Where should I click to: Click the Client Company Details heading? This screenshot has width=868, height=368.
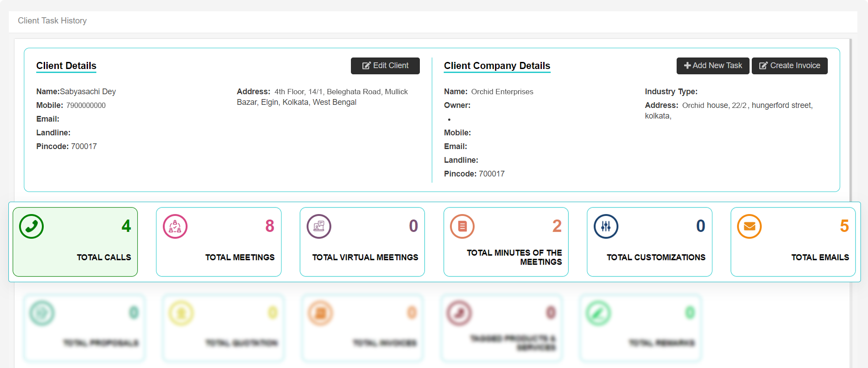497,66
